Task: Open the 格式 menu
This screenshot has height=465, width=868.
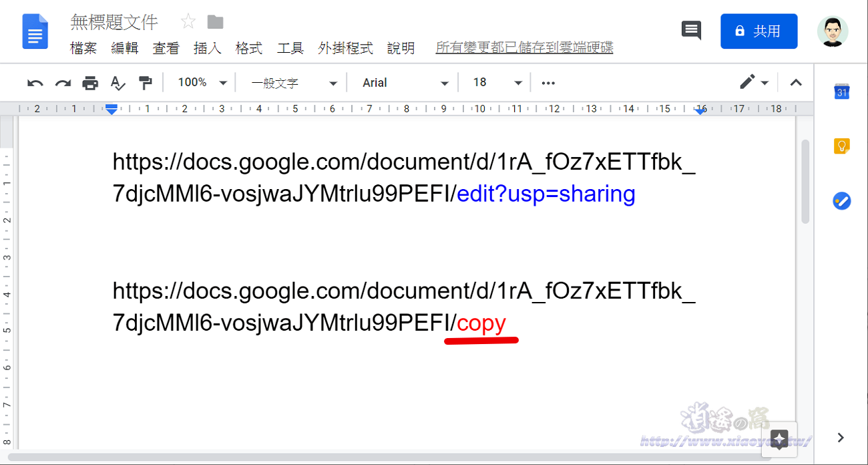Action: click(249, 48)
